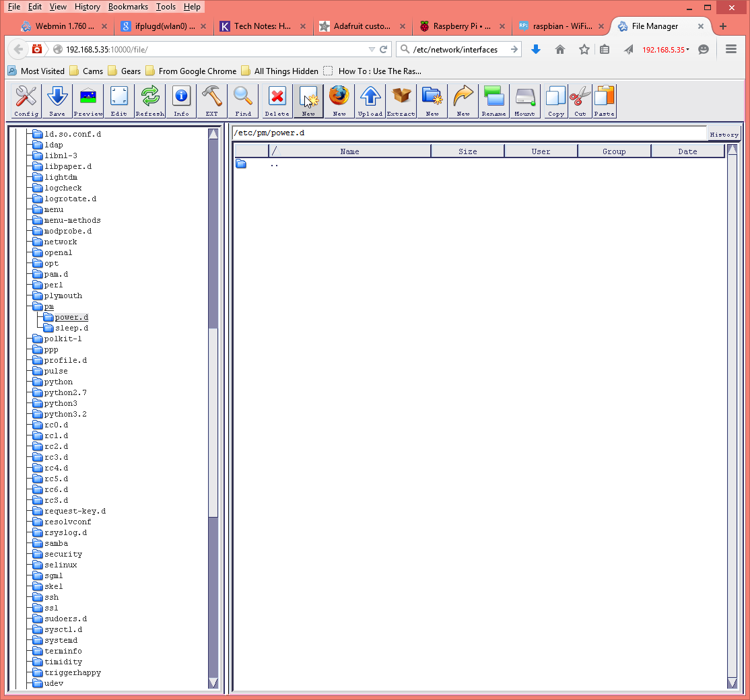
Task: Extract an archive with the Extract tool
Action: click(x=401, y=100)
